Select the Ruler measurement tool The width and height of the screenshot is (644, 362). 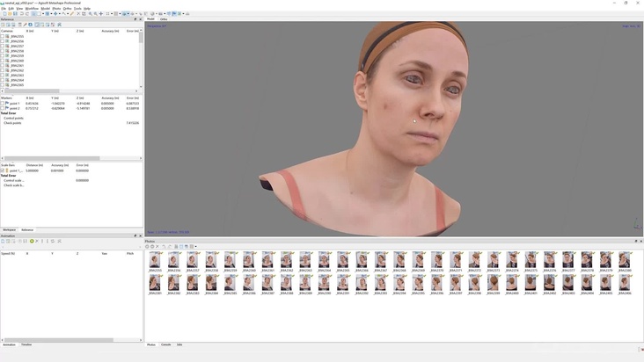[x=72, y=13]
